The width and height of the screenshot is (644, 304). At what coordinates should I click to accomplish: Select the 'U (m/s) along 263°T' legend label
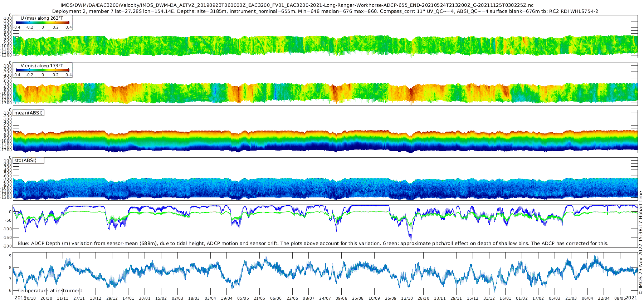click(42, 18)
